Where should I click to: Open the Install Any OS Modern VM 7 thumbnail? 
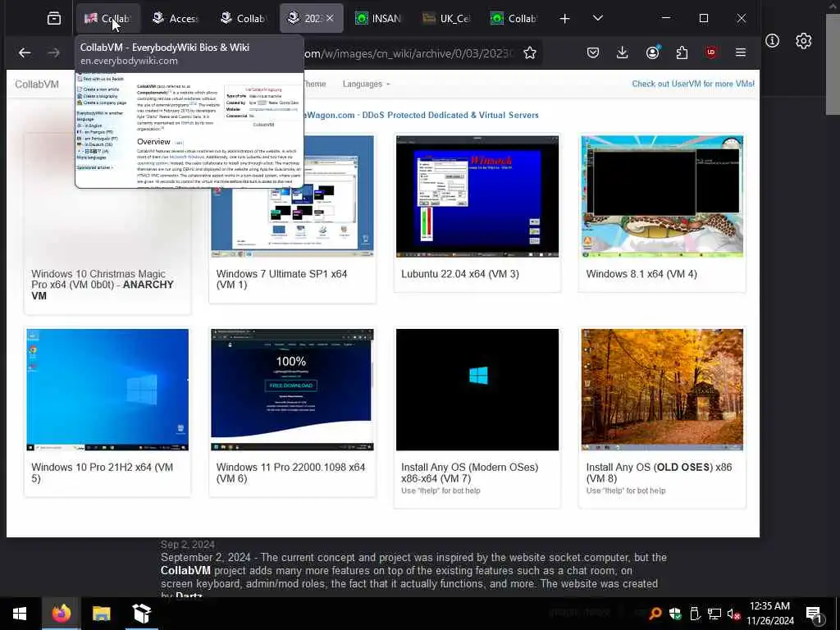point(477,390)
